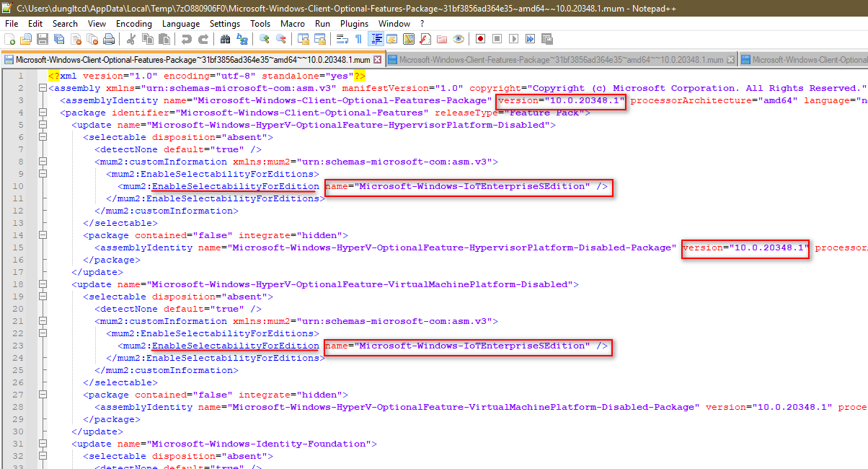Screen dimensions: 868x469
Task: Create a new file with toolbar icon
Action: pyautogui.click(x=9, y=38)
